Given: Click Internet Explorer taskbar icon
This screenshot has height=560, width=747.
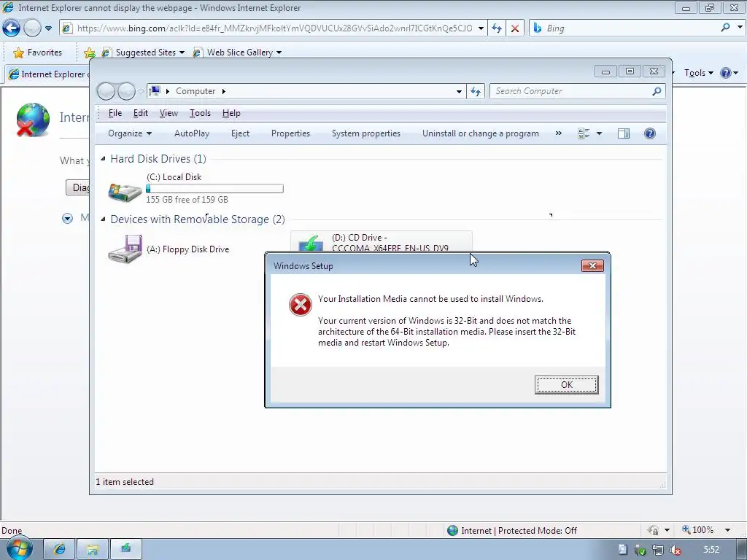Looking at the screenshot, I should coord(60,549).
